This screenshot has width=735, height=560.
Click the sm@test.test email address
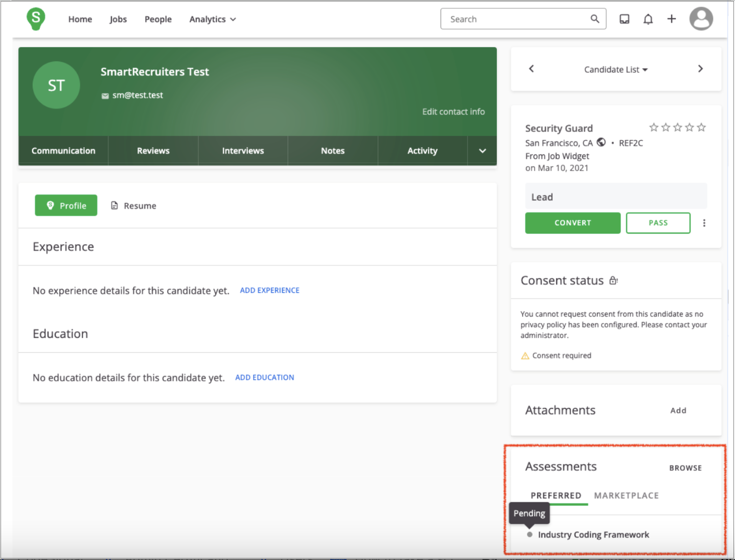click(138, 95)
